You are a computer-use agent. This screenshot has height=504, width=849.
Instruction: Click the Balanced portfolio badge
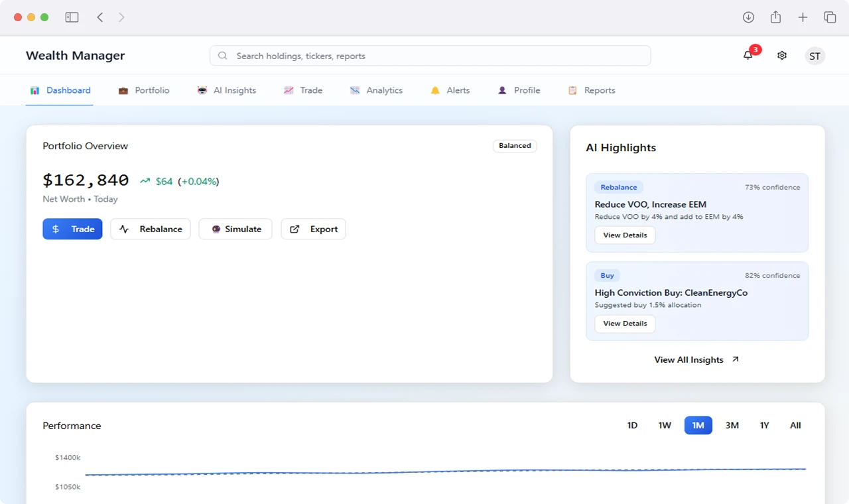coord(515,146)
